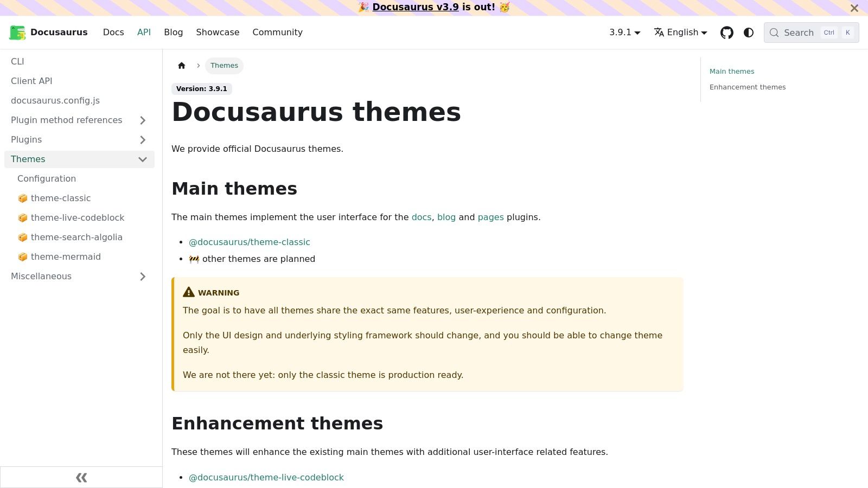Collapse the sidebar with double-arrow icon
868x488 pixels.
click(81, 477)
